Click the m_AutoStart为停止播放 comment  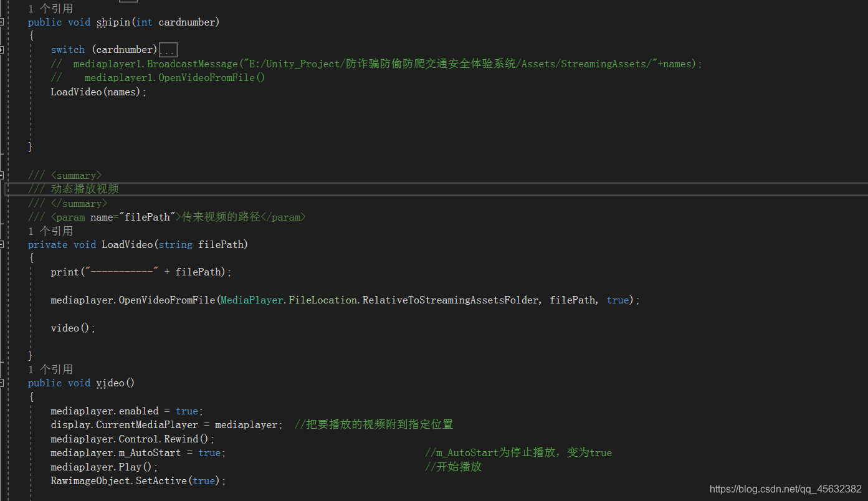pyautogui.click(x=518, y=452)
